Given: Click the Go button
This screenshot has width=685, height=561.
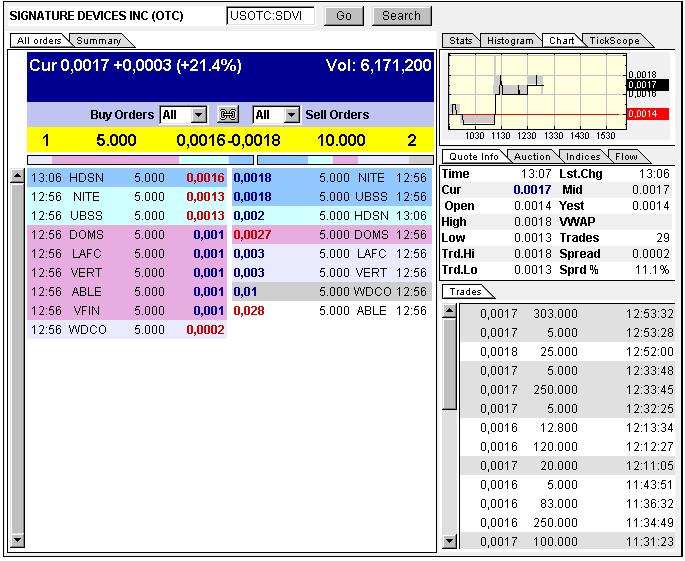Looking at the screenshot, I should (x=344, y=16).
